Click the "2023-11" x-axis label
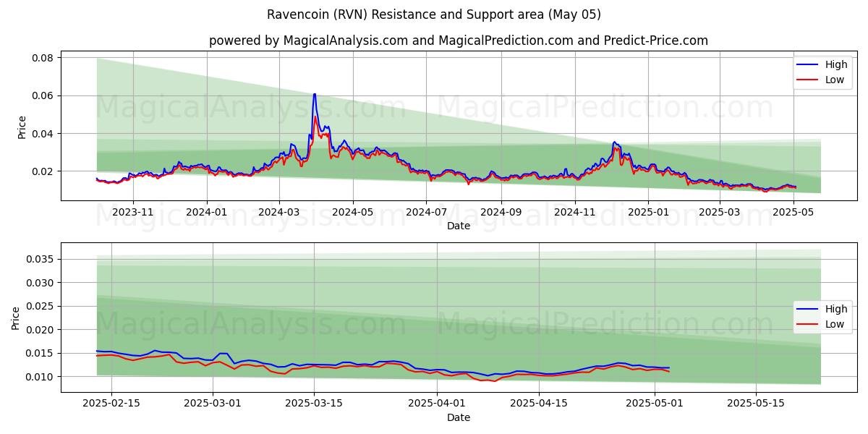868x434 pixels. click(x=133, y=212)
